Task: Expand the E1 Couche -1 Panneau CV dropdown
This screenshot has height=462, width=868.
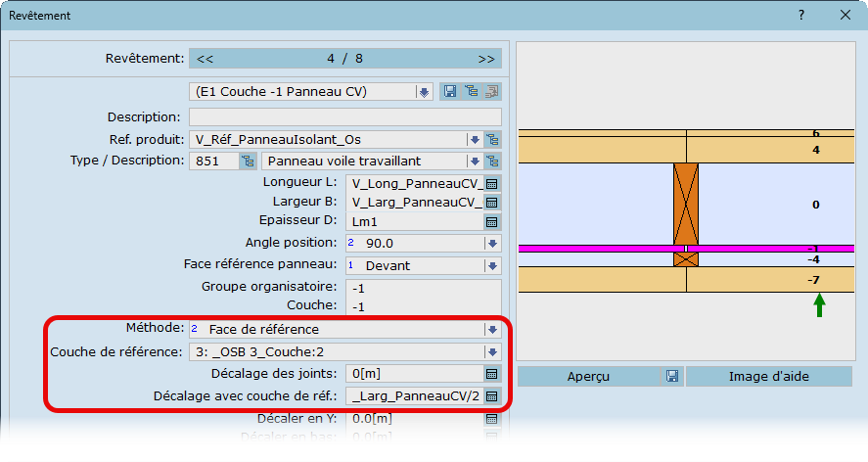Action: pos(424,91)
